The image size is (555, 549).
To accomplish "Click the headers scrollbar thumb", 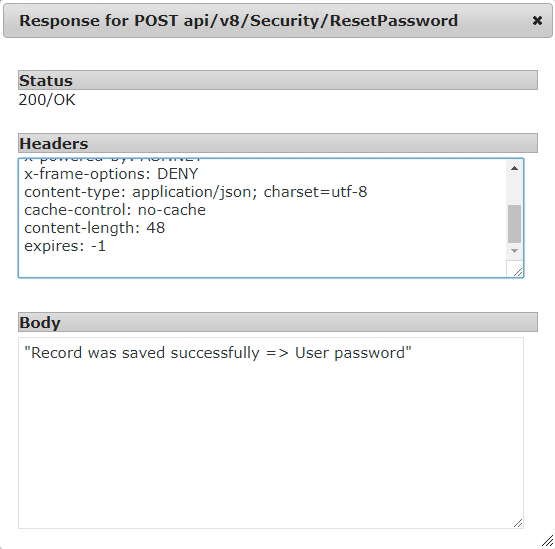I will tap(514, 224).
